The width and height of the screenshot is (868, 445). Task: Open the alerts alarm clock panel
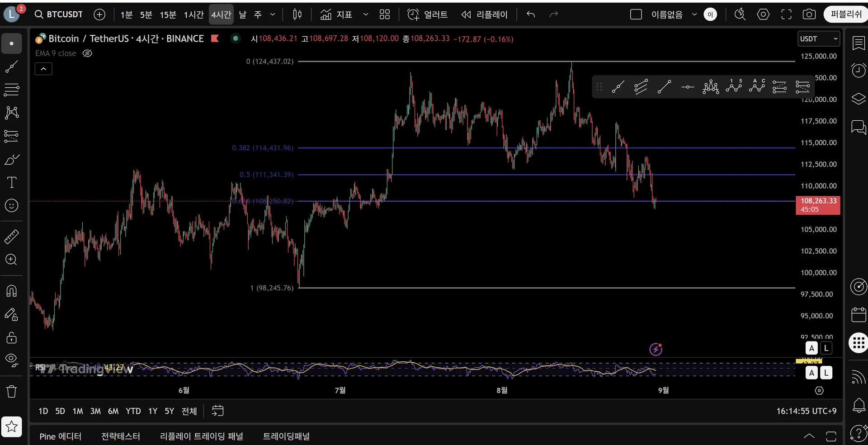859,70
